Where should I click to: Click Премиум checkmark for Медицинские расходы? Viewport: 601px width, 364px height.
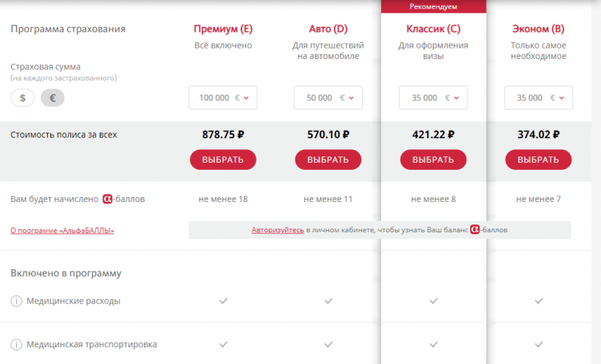pyautogui.click(x=223, y=301)
